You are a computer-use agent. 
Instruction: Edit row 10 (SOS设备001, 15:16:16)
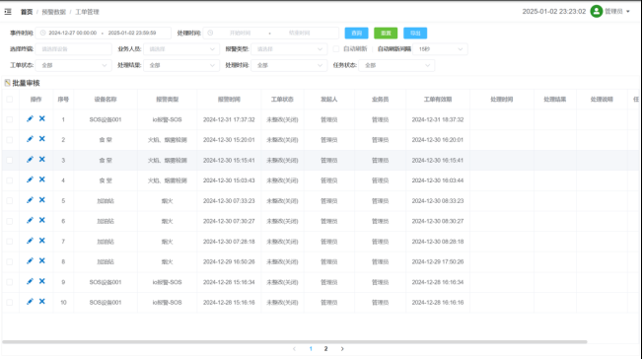pos(30,302)
